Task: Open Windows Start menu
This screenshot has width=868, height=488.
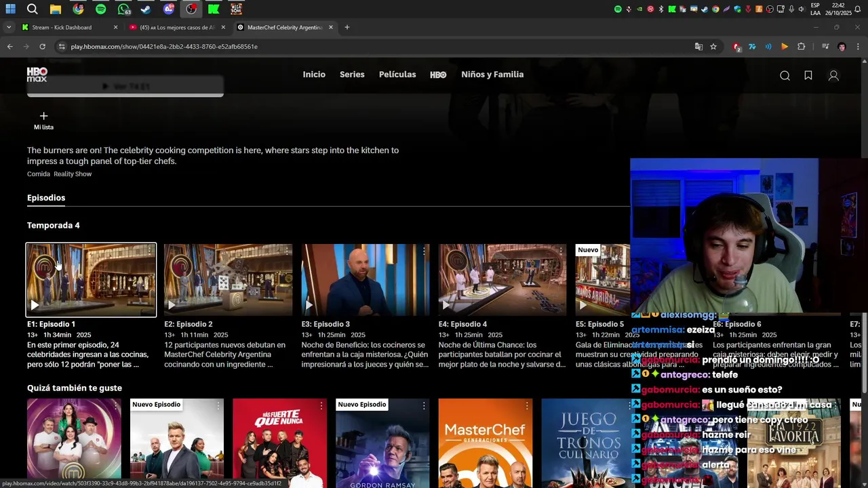Action: click(x=10, y=9)
